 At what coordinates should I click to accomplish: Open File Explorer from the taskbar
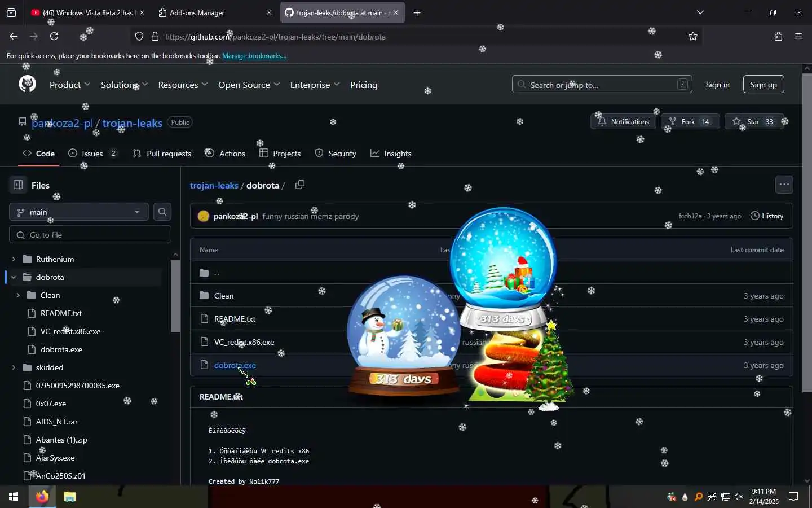coord(69,497)
